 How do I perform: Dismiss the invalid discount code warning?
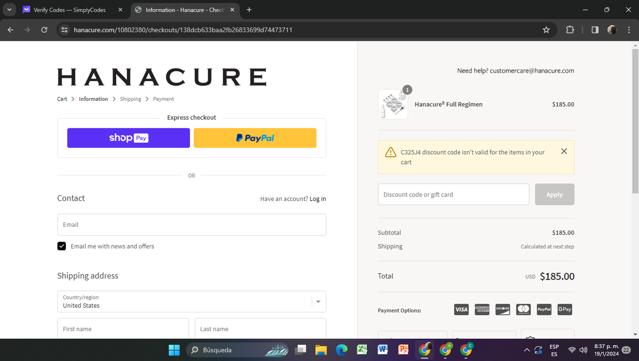point(564,151)
